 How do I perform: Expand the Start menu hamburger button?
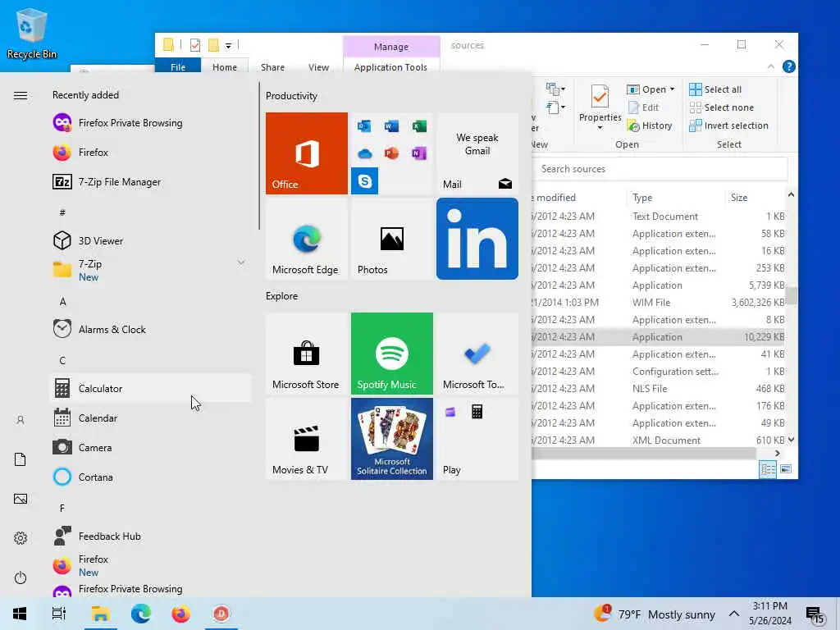point(21,95)
